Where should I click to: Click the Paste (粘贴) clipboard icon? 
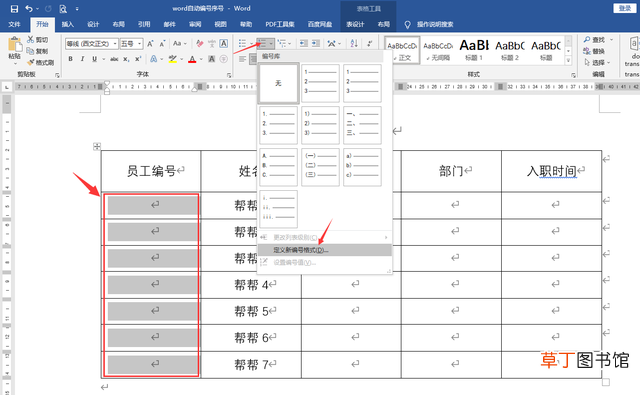point(15,44)
